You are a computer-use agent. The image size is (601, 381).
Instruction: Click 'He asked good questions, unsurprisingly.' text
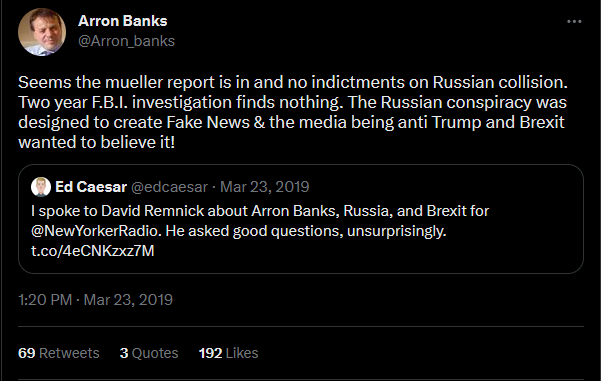[306, 231]
